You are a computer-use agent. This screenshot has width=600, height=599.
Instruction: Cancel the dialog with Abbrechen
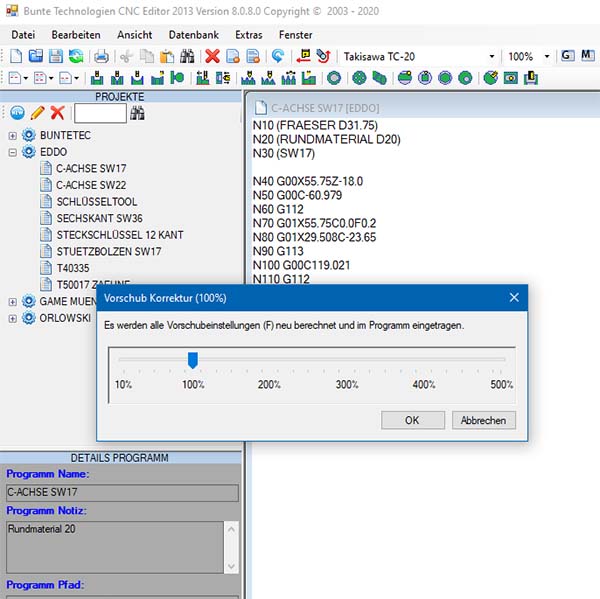click(x=484, y=420)
